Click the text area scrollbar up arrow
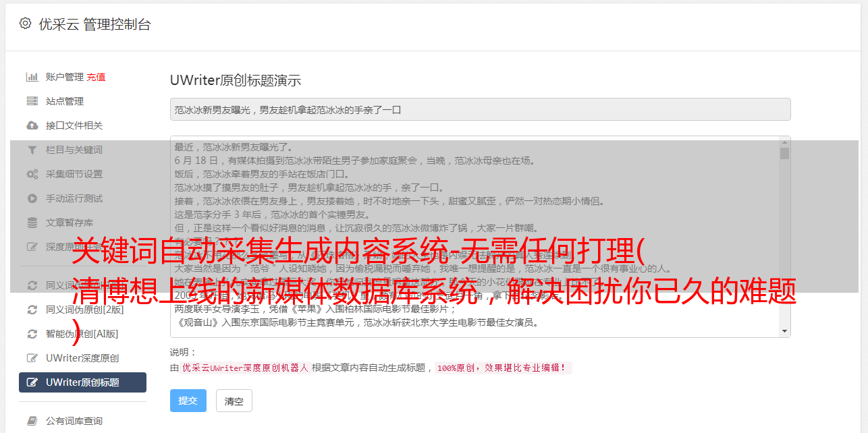Viewport: 868px width, 433px height. tap(784, 142)
